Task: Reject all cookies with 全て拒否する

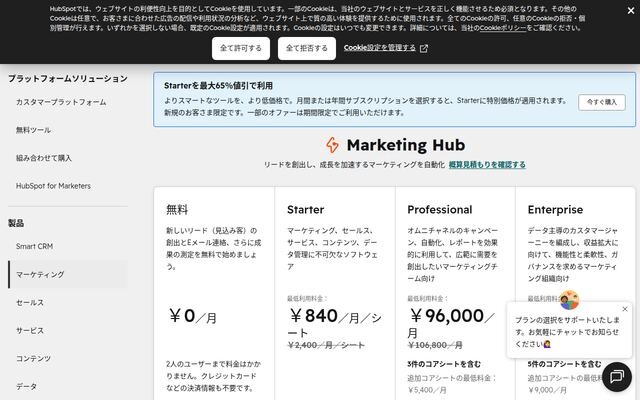Action: click(307, 48)
